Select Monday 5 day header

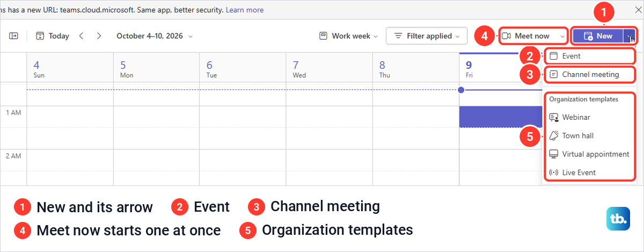pos(156,67)
